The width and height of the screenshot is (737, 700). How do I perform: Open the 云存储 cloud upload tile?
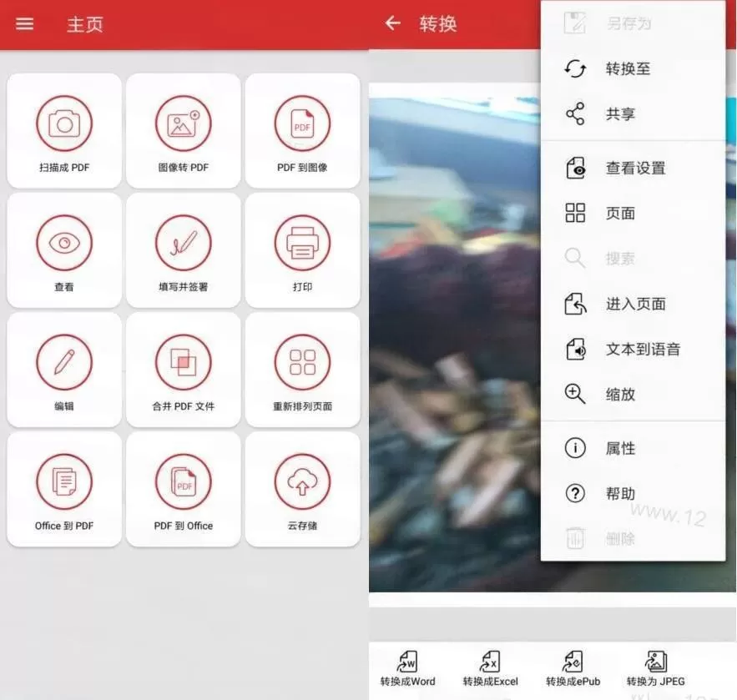[x=303, y=489]
